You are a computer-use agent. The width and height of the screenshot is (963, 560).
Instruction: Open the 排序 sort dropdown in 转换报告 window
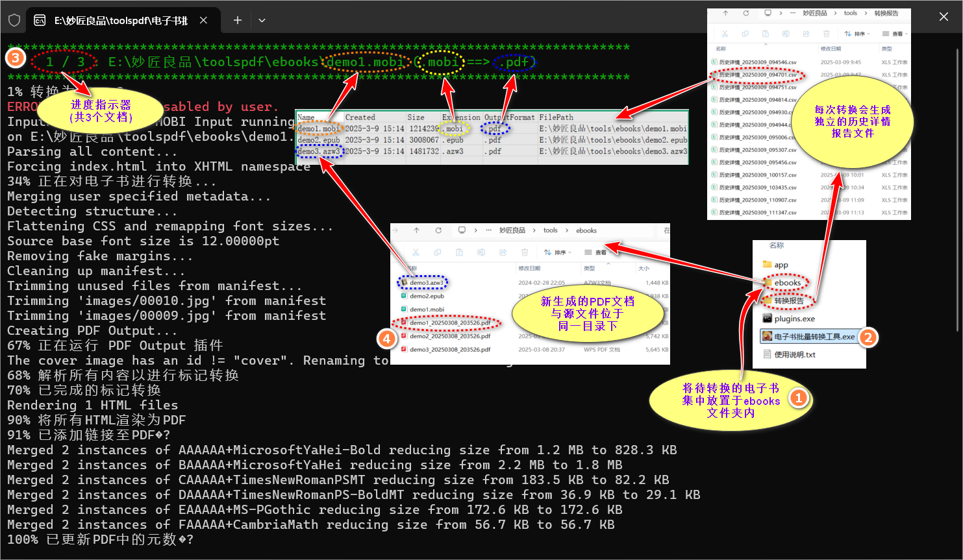(862, 34)
